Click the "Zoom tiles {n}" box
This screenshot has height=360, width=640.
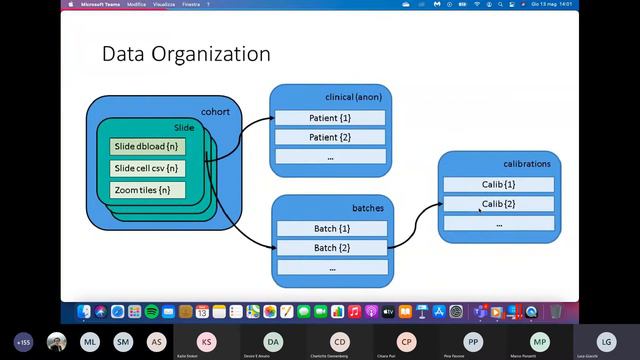click(147, 190)
